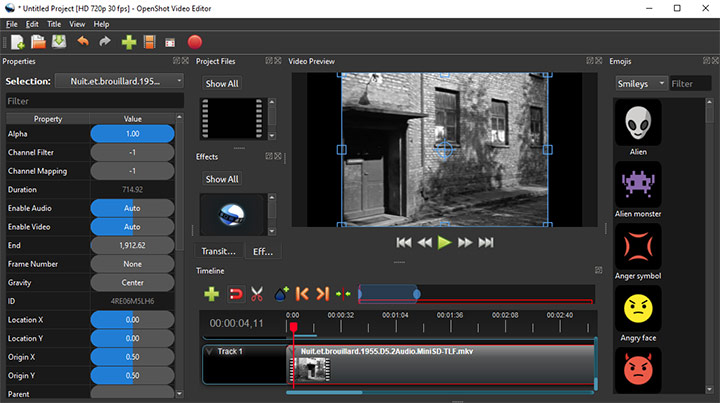The width and height of the screenshot is (720, 403).
Task: Click Show All in Effects panel
Action: click(221, 179)
